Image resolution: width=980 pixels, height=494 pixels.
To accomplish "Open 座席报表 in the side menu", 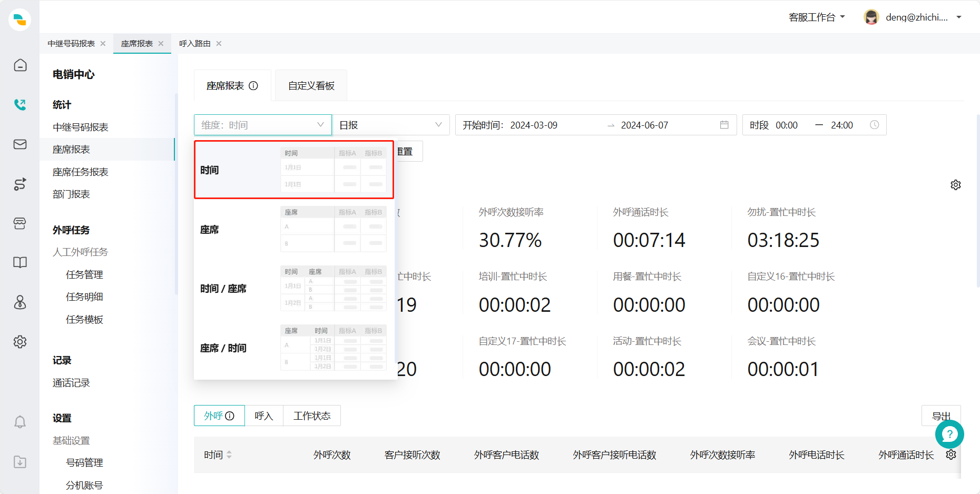I will coord(71,150).
